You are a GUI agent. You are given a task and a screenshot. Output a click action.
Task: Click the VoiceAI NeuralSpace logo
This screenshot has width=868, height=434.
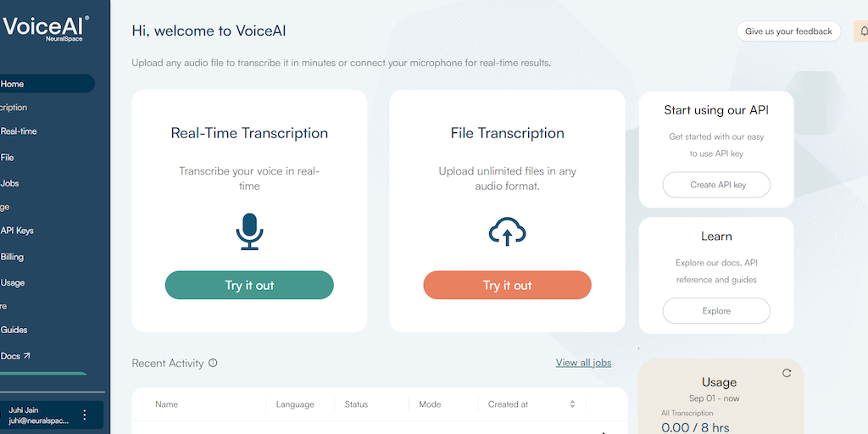[46, 28]
